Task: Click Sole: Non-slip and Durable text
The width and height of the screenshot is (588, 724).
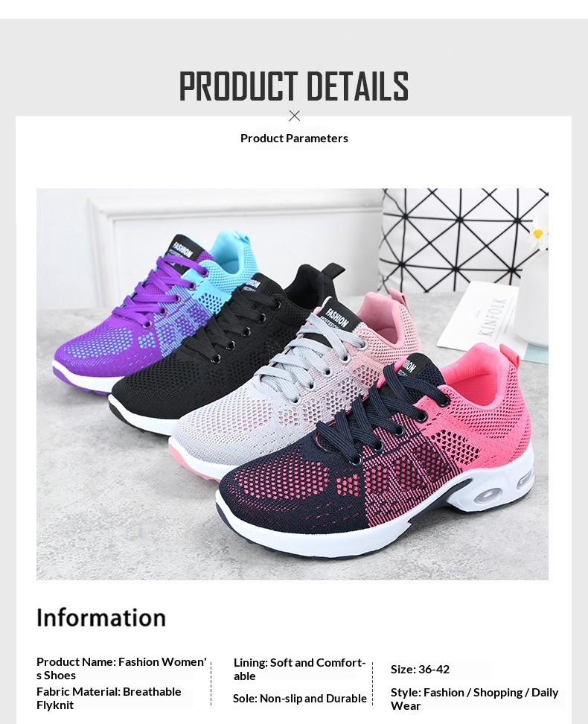Action: pos(299,699)
